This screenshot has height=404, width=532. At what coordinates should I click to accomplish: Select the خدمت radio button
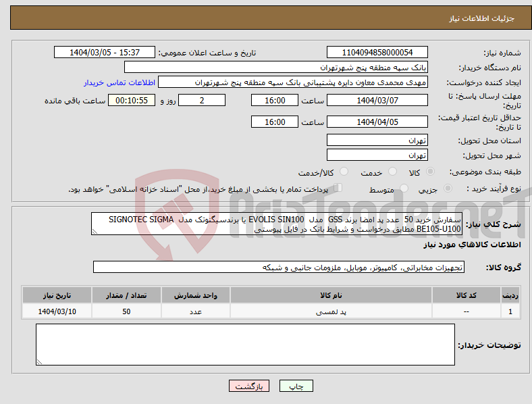[392, 172]
